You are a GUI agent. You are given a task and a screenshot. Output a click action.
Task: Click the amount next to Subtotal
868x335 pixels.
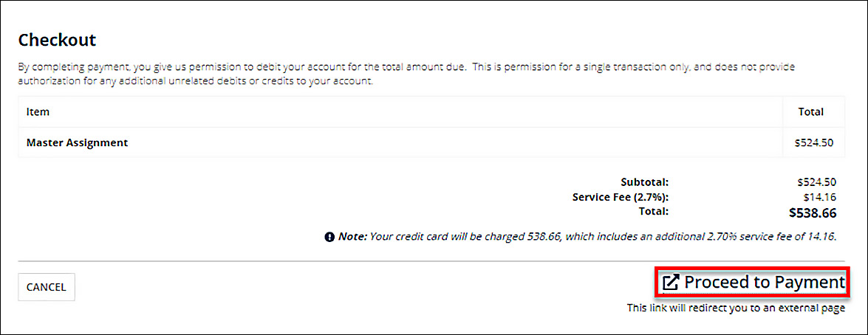pos(816,182)
